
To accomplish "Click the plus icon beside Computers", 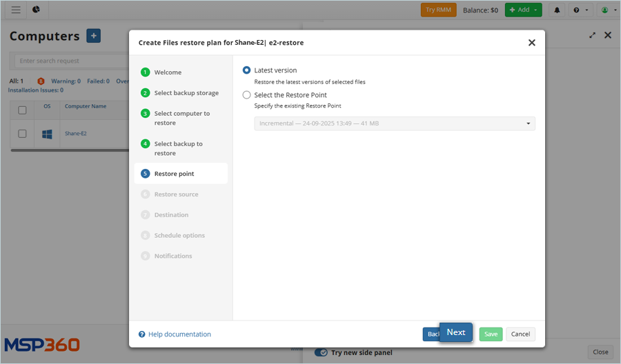I will [94, 36].
